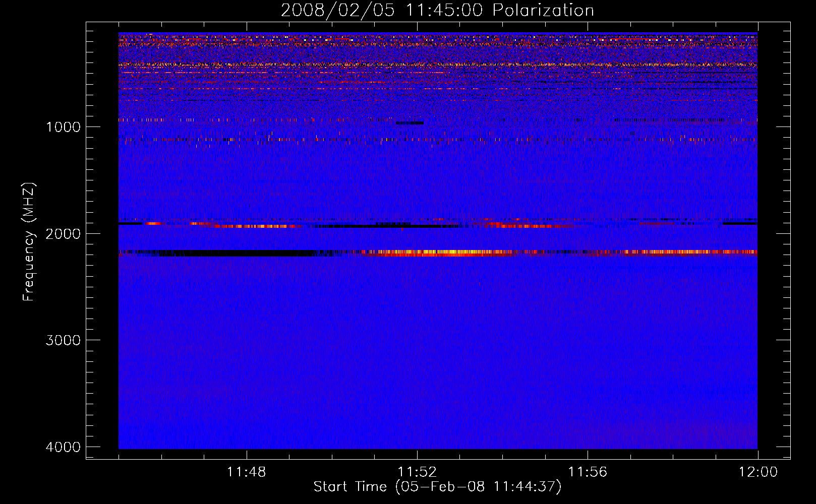The image size is (816, 504).
Task: Click the "2000" frequency tick label
Action: click(63, 233)
